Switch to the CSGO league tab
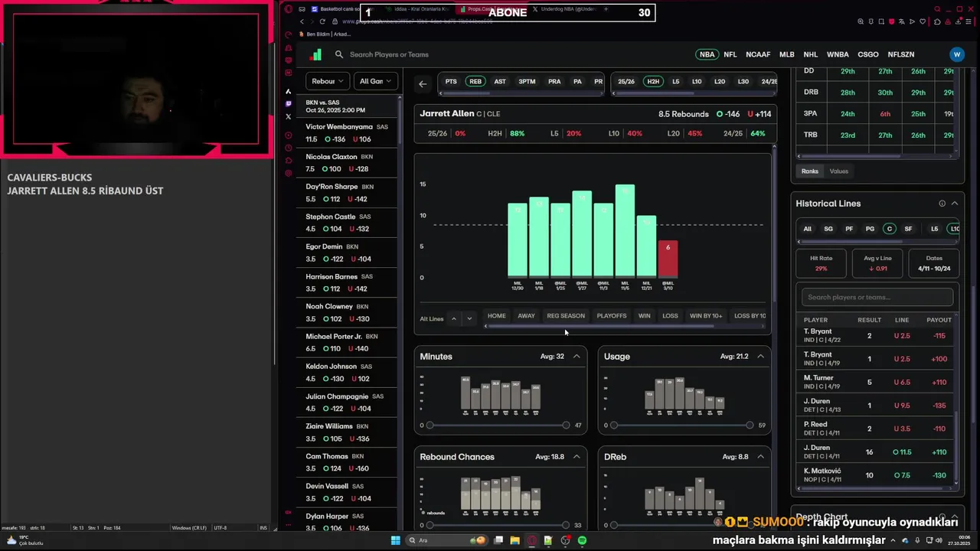 pos(868,54)
